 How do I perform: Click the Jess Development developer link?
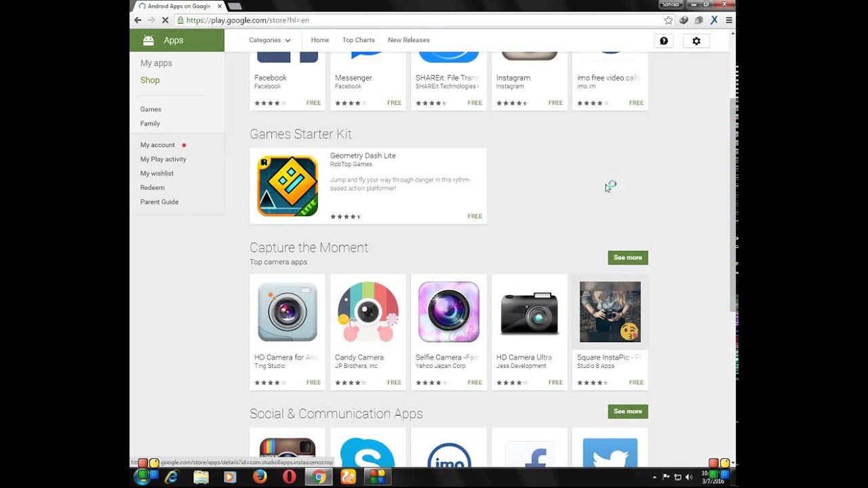[x=521, y=366]
